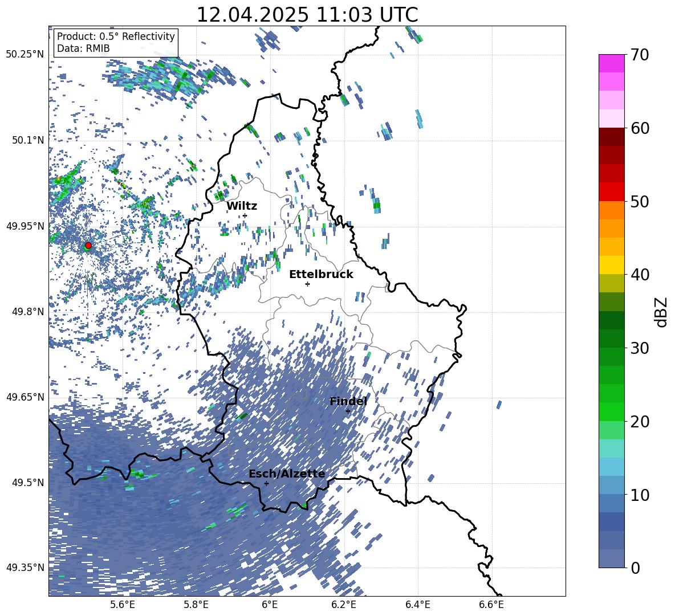Click the longitude label 5.8°E
Viewport: 675px width, 616px height.
tap(196, 605)
